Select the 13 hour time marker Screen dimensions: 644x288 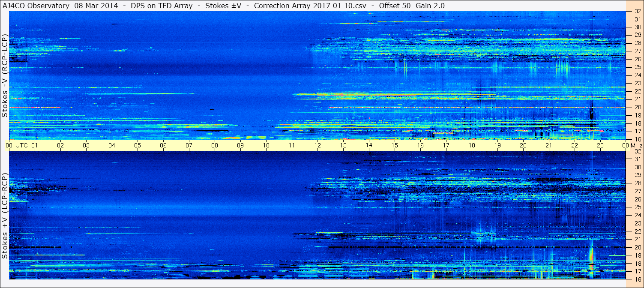pyautogui.click(x=343, y=145)
